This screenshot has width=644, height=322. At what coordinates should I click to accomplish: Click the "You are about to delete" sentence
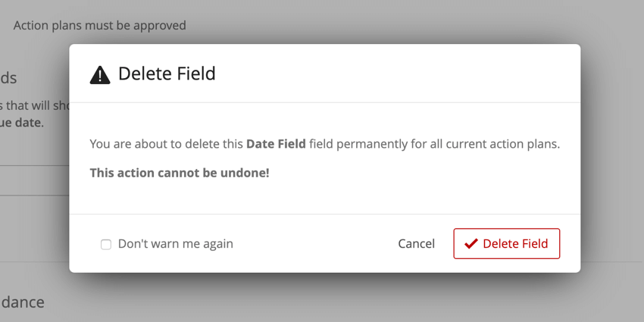click(167, 143)
